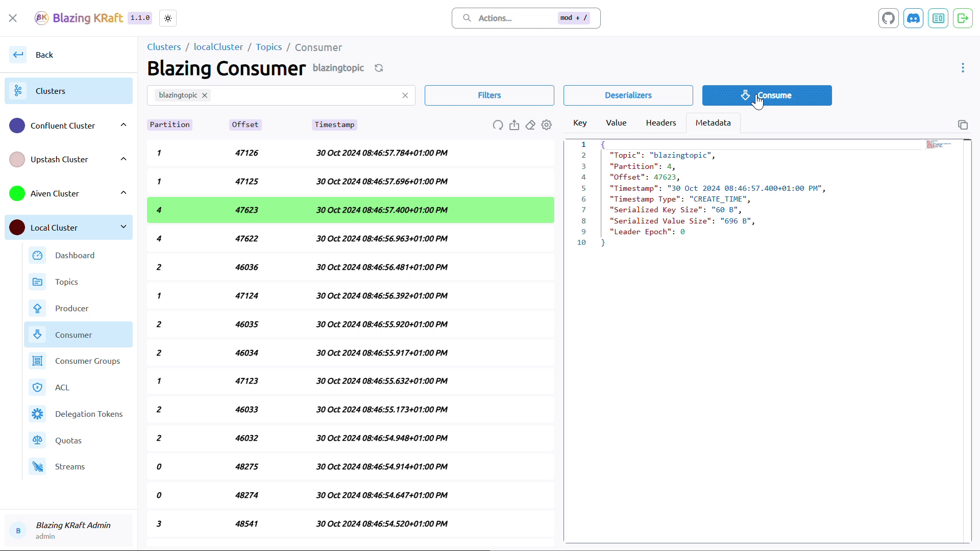Remove the blazingtopic chip
This screenshot has width=980, height=551.
click(x=205, y=95)
